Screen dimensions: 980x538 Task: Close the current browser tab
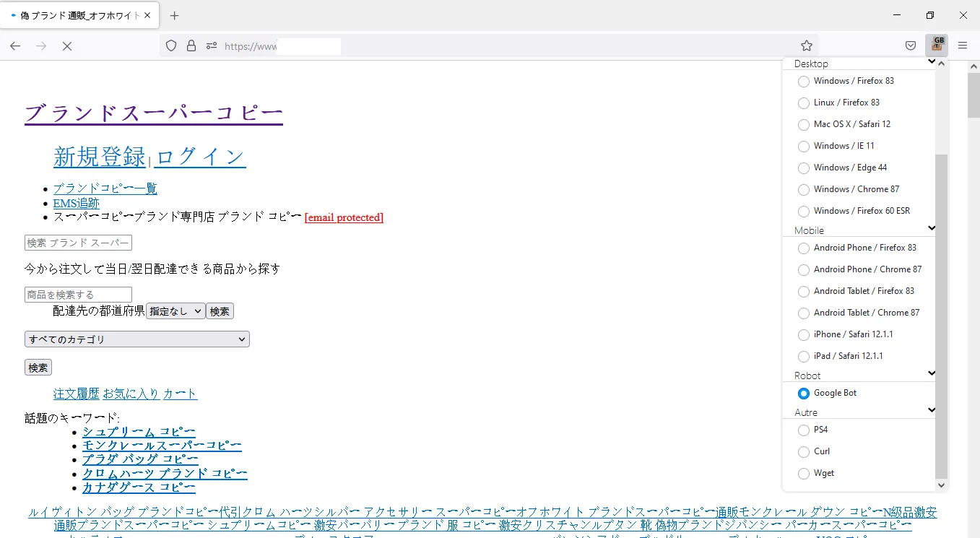(148, 15)
